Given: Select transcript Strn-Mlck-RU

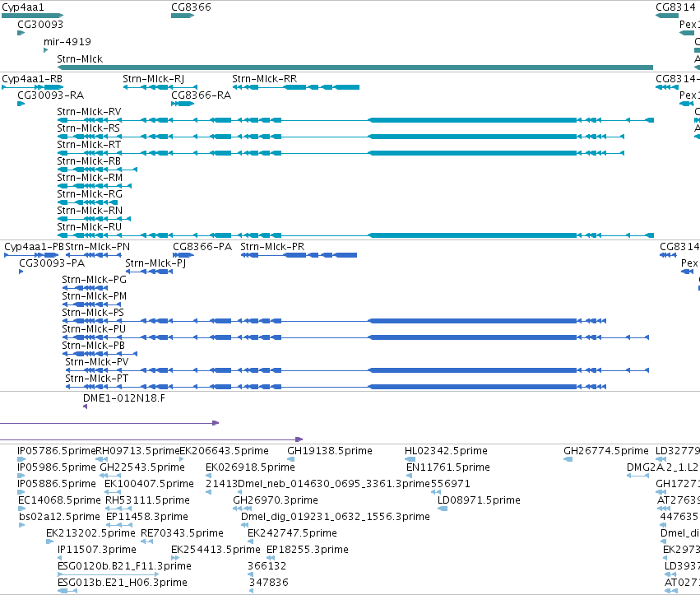Looking at the screenshot, I should (x=356, y=235).
